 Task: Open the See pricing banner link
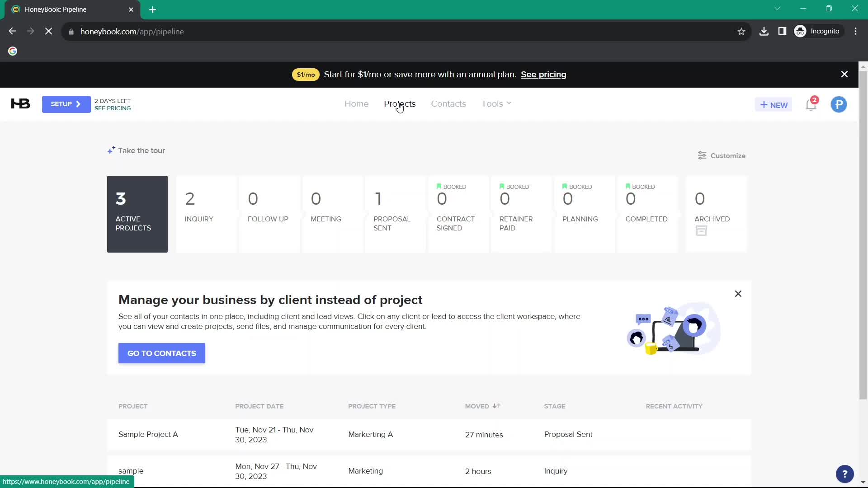click(x=543, y=75)
